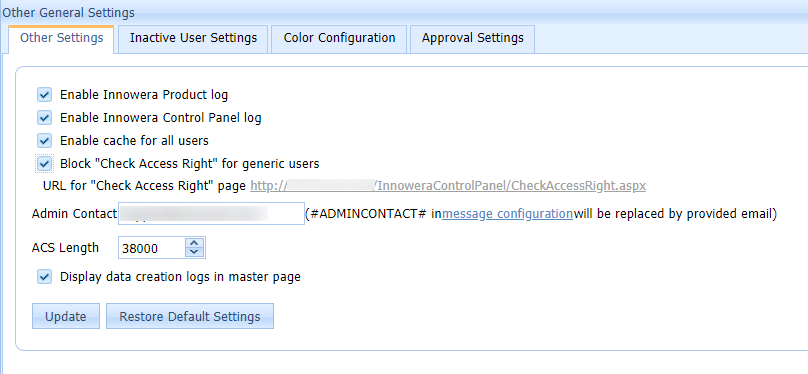The height and width of the screenshot is (374, 808).
Task: Click the Other General Settings header text
Action: click(68, 12)
